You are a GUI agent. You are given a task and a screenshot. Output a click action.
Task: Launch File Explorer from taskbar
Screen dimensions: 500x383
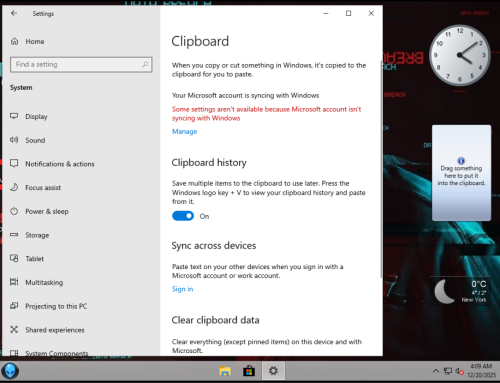coord(225,371)
